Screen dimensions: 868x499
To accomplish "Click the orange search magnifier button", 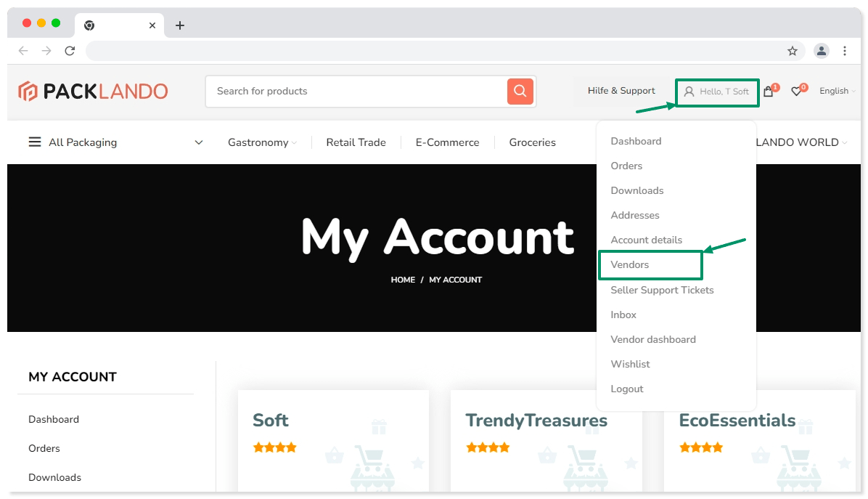I will tap(520, 92).
